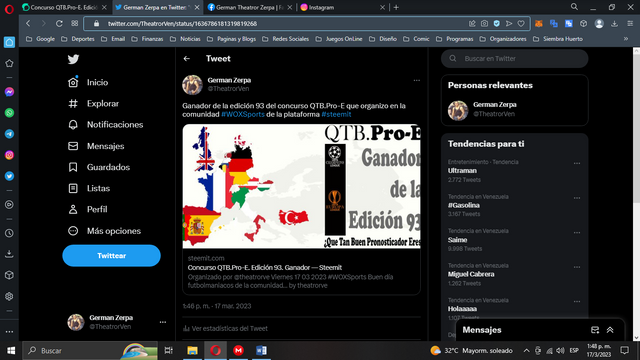Add page to bookmarks with the heart icon
Viewport: 640px width, 360px height.
521,24
